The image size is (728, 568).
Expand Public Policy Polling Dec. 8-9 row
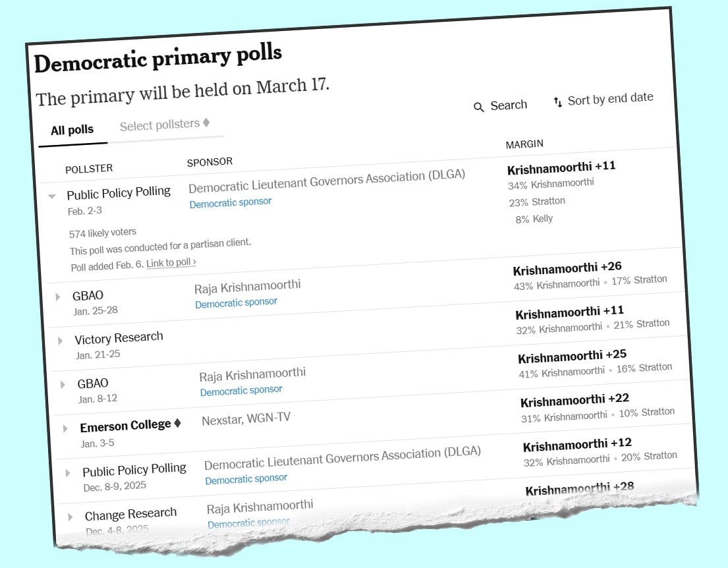pos(68,473)
